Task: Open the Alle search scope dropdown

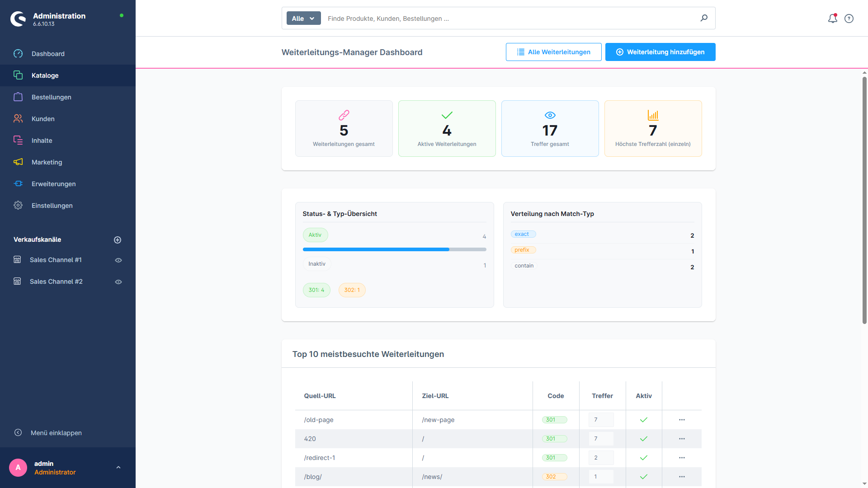Action: (x=303, y=18)
